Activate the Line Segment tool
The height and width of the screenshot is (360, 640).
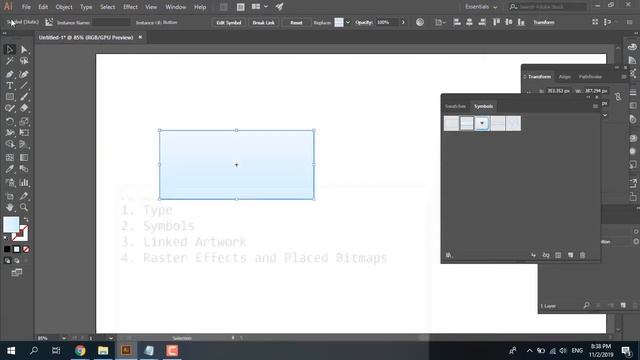tap(24, 86)
